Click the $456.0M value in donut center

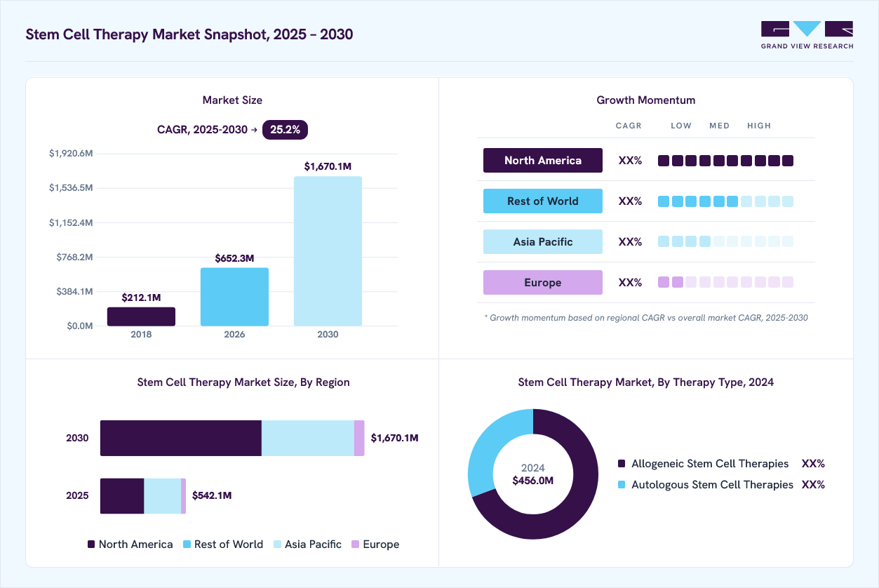(533, 481)
